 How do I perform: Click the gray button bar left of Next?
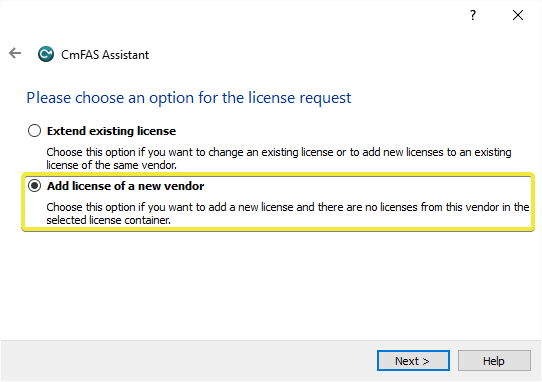pyautogui.click(x=188, y=361)
